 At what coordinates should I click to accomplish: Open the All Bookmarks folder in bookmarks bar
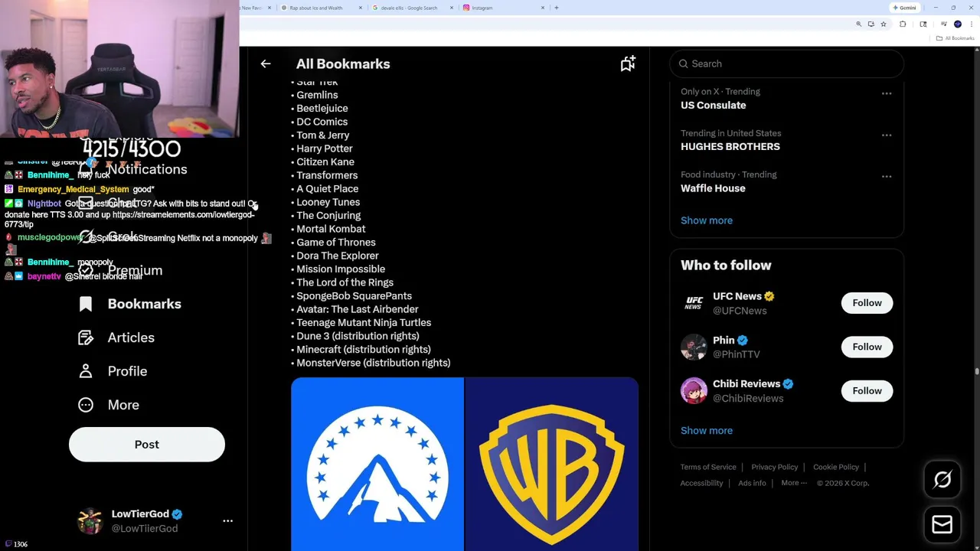(956, 38)
